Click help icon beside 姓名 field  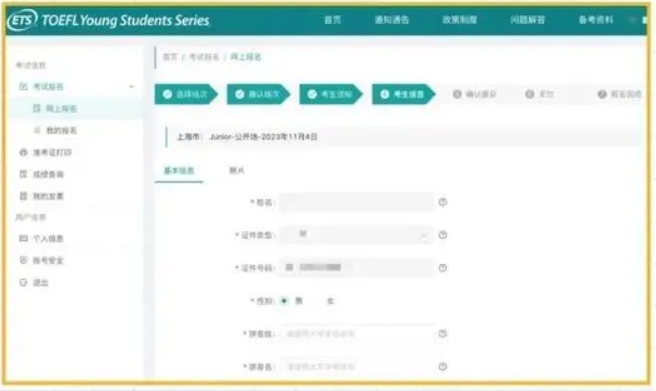coord(443,202)
